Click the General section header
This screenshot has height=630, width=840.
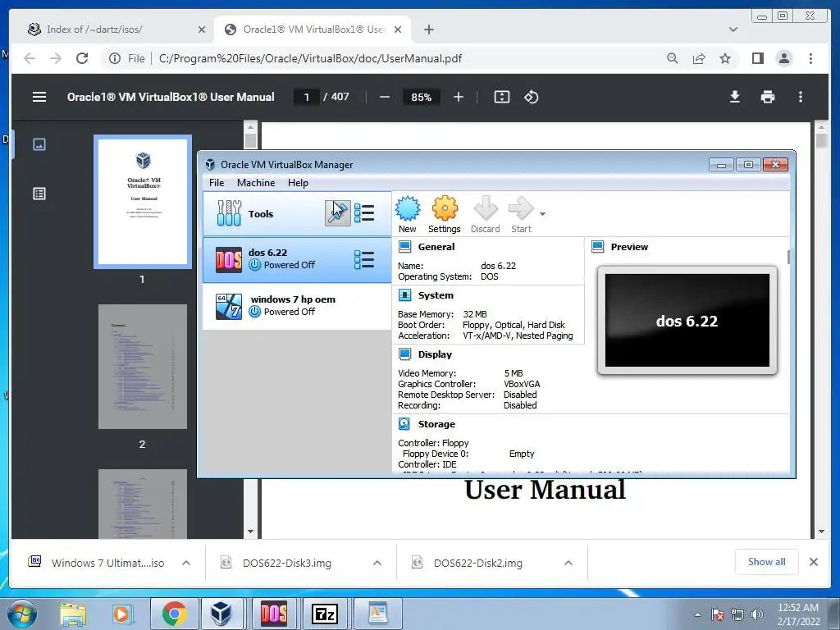coord(436,247)
